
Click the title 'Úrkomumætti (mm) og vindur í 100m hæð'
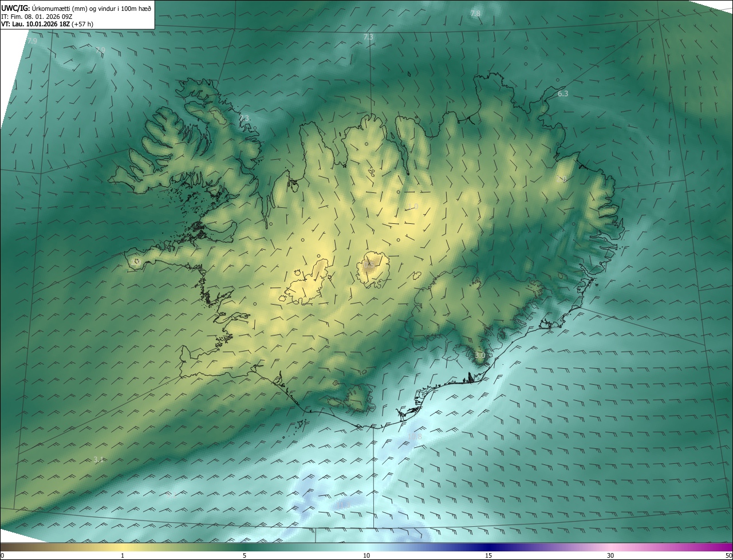click(x=91, y=9)
